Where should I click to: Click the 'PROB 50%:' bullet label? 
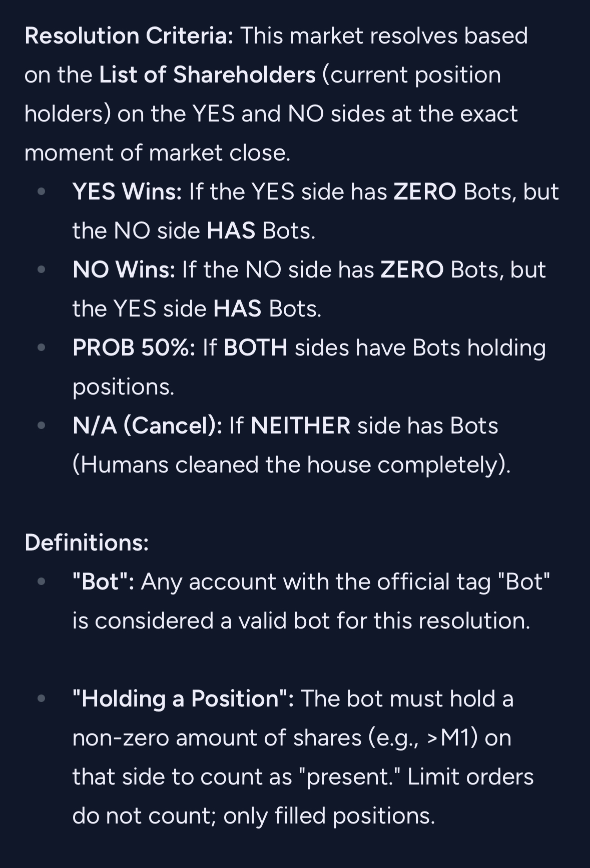(134, 347)
